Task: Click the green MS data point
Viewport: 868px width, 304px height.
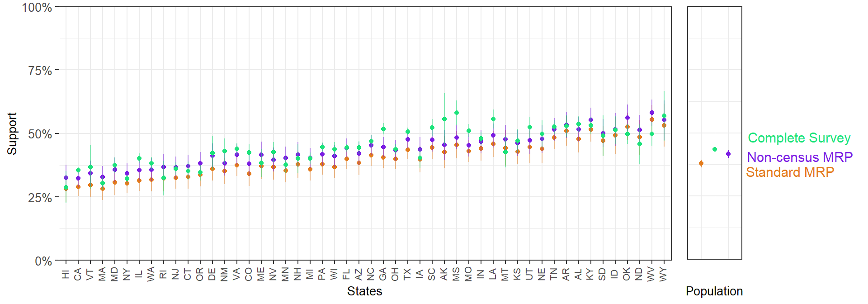Action: click(457, 113)
